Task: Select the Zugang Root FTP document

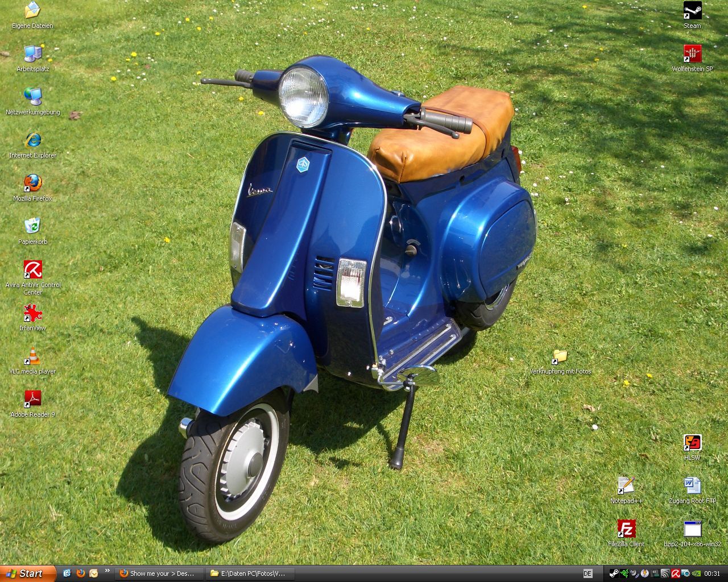Action: point(692,486)
